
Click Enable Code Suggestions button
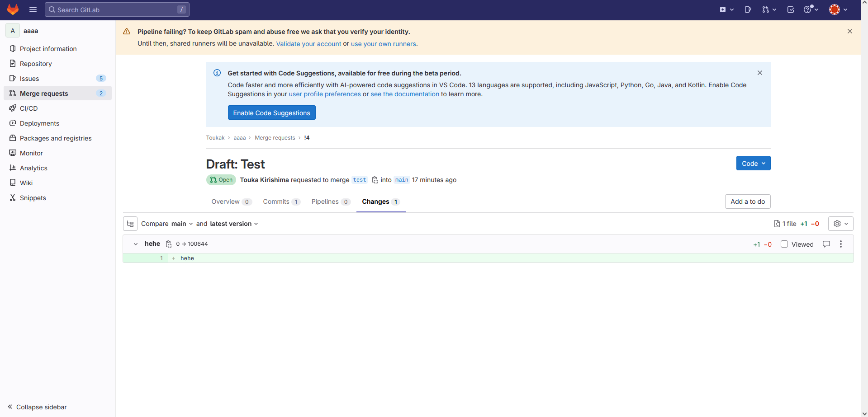(271, 113)
